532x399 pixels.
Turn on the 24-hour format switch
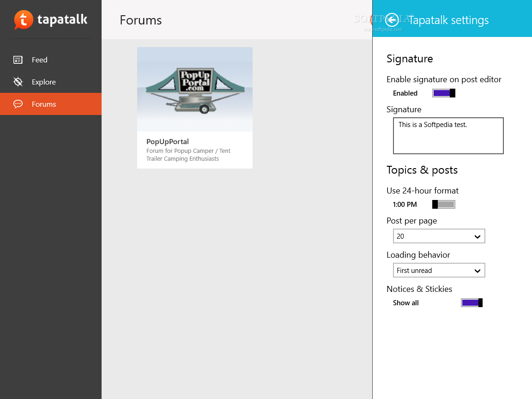[x=444, y=204]
